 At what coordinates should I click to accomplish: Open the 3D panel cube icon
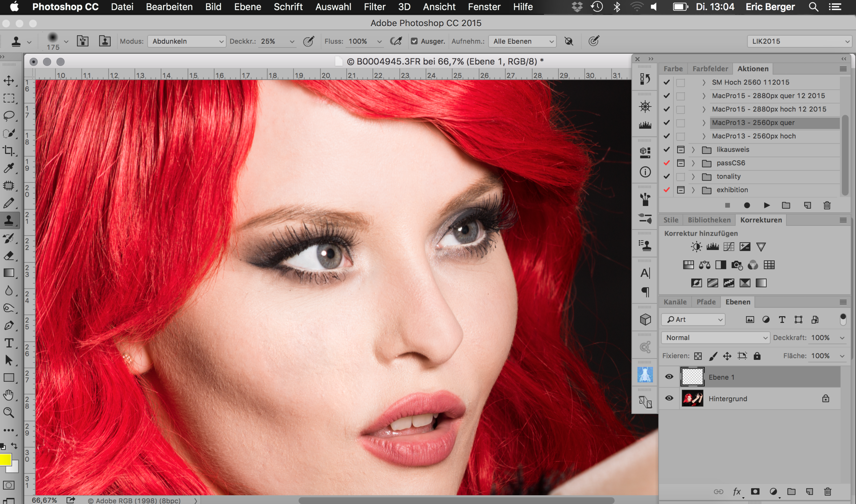pos(645,320)
